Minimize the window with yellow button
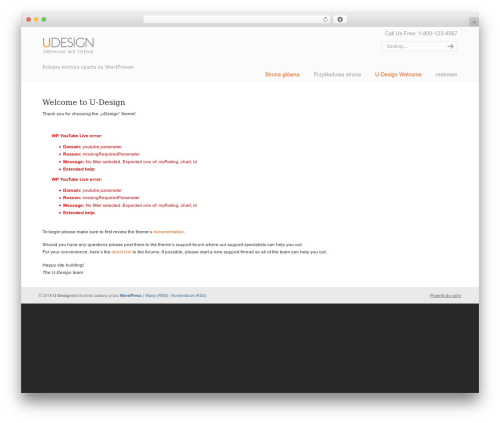500x423 pixels. (x=36, y=19)
